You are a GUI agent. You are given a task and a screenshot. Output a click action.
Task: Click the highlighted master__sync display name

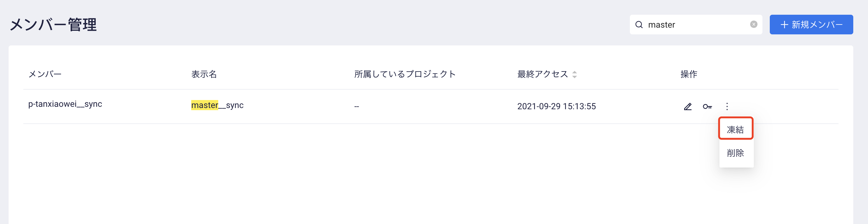(x=217, y=106)
